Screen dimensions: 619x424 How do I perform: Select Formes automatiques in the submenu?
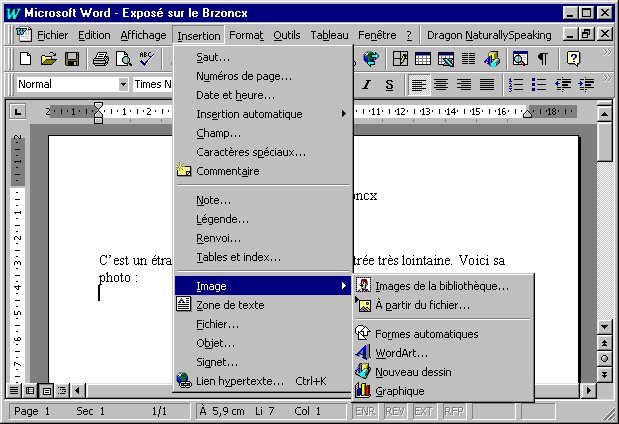click(443, 334)
